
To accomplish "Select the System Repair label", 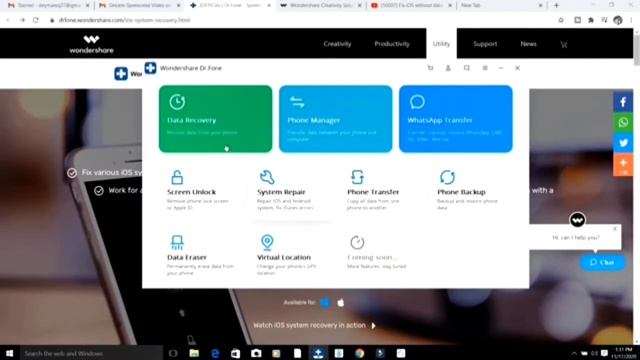I will [281, 192].
